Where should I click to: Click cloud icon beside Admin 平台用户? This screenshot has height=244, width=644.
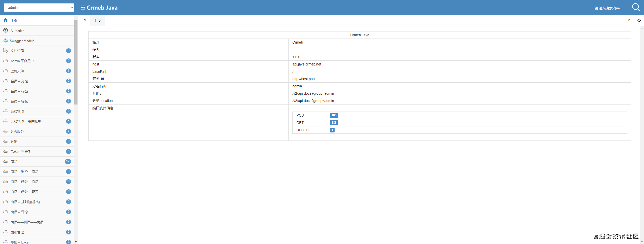tap(6, 61)
